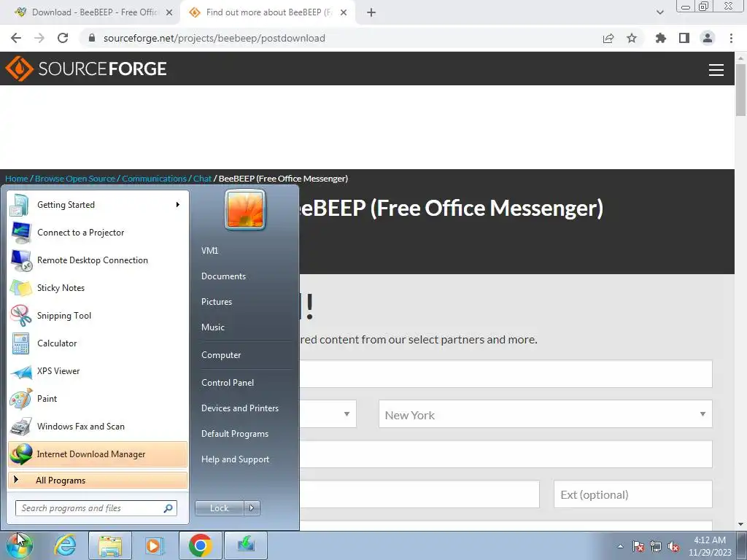The height and width of the screenshot is (560, 747).
Task: Click the muted volume tray icon
Action: [673, 546]
